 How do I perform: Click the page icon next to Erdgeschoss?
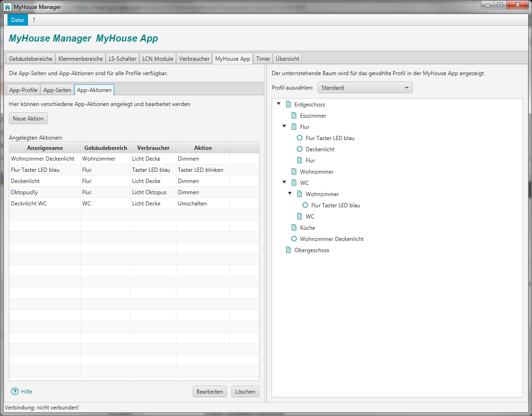[288, 105]
